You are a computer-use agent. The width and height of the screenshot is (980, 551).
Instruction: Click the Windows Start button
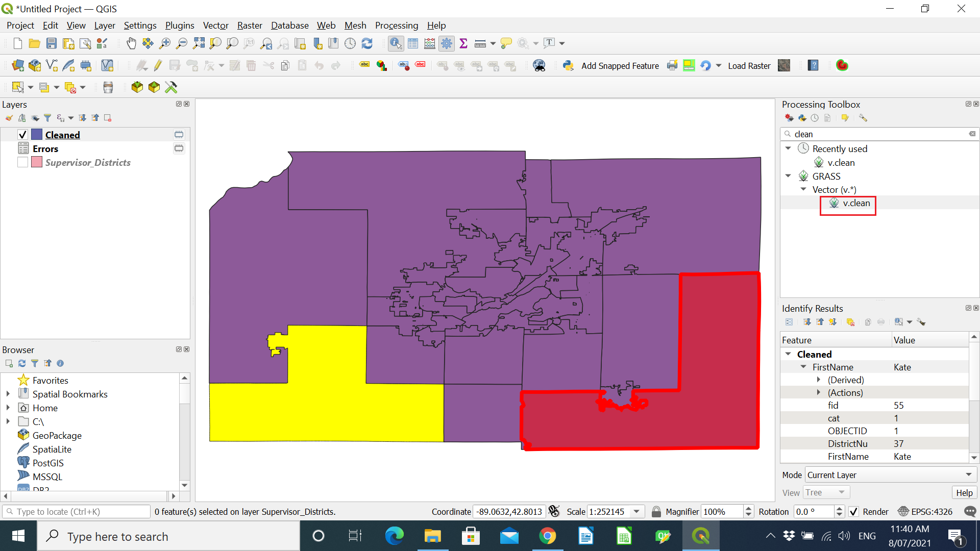click(18, 536)
